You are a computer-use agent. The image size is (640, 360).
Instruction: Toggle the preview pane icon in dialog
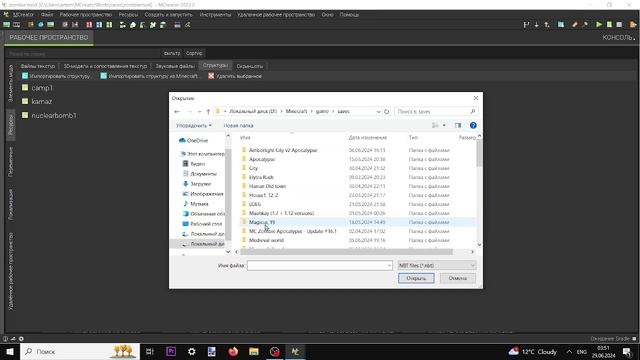(x=458, y=125)
